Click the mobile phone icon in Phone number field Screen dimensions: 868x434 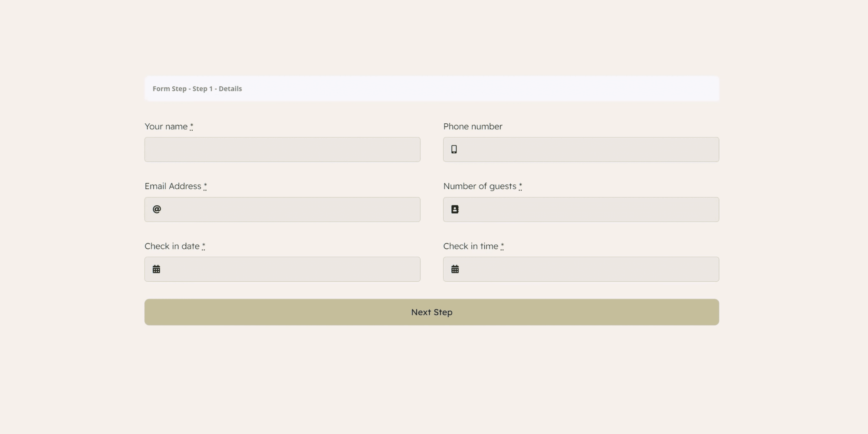point(454,149)
